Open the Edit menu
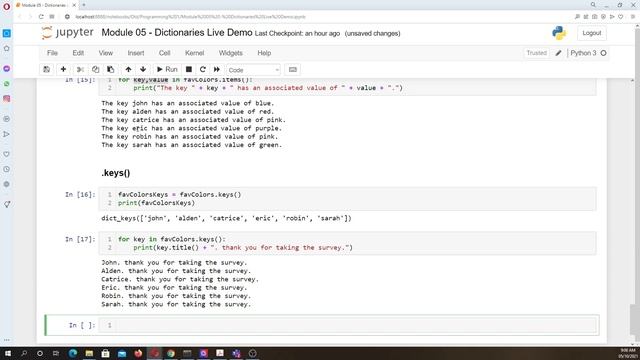This screenshot has width=640, height=360. [78, 53]
